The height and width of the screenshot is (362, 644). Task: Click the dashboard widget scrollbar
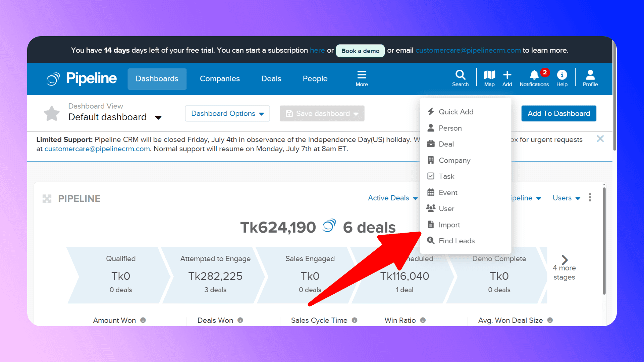tap(604, 241)
